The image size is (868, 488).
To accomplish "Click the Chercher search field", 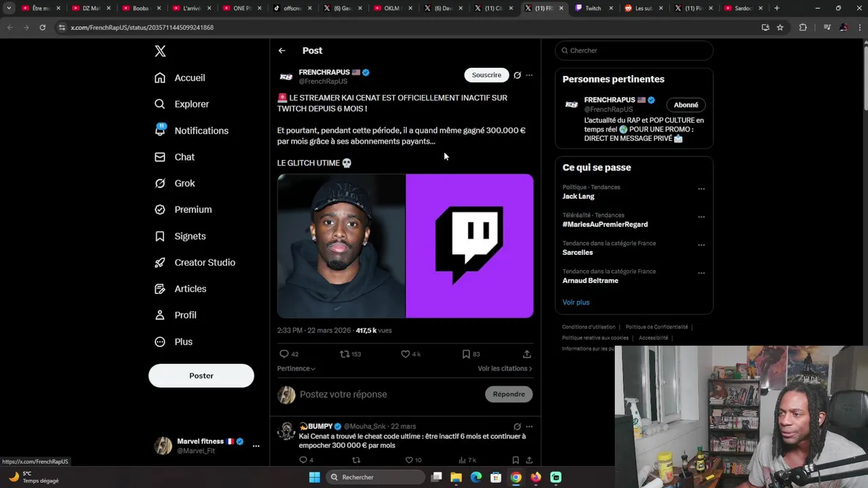I will click(634, 51).
